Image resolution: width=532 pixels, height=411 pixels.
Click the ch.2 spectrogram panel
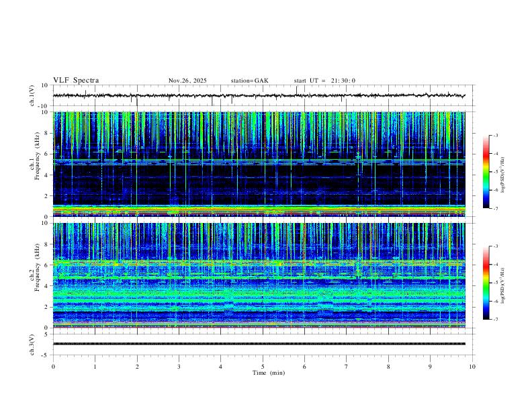[x=259, y=275]
